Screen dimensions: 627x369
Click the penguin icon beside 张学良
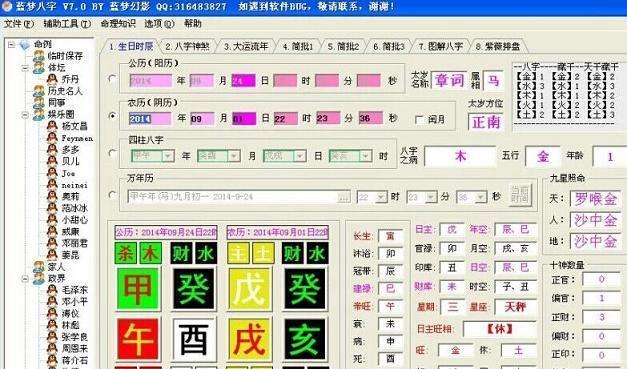[x=52, y=336]
